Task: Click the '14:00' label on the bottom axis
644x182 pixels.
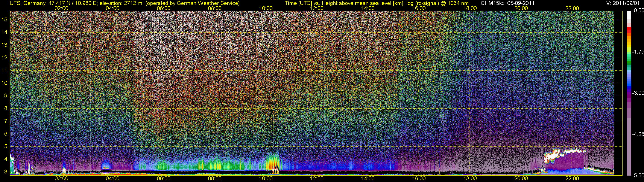Action: pyautogui.click(x=368, y=179)
